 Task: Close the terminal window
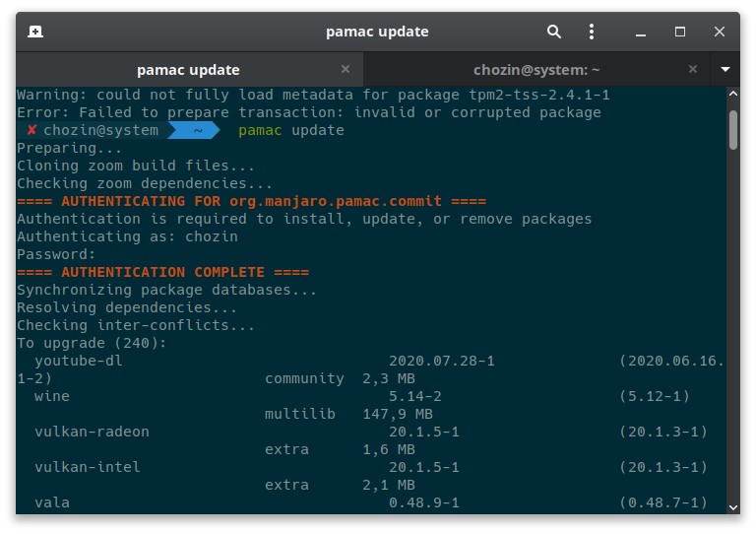coord(720,32)
